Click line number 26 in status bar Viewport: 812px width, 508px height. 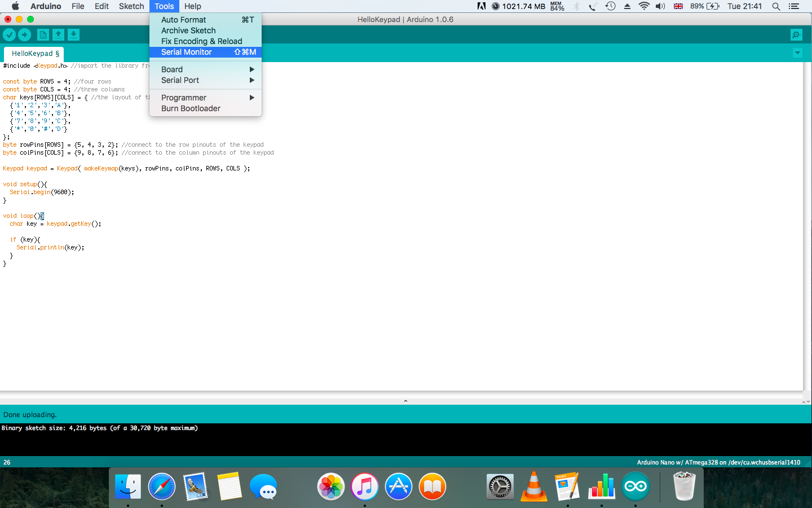(x=7, y=462)
